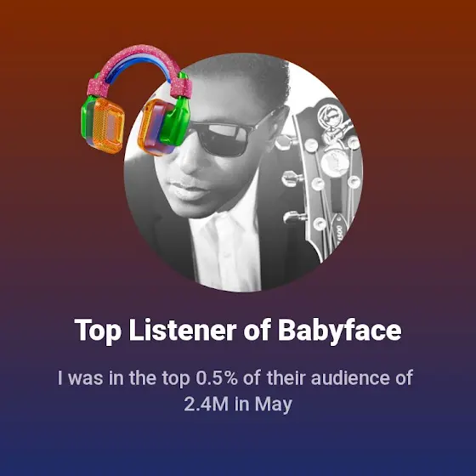Click the "Top Listener of Babyface" title
This screenshot has width=476, height=476.
(x=238, y=331)
